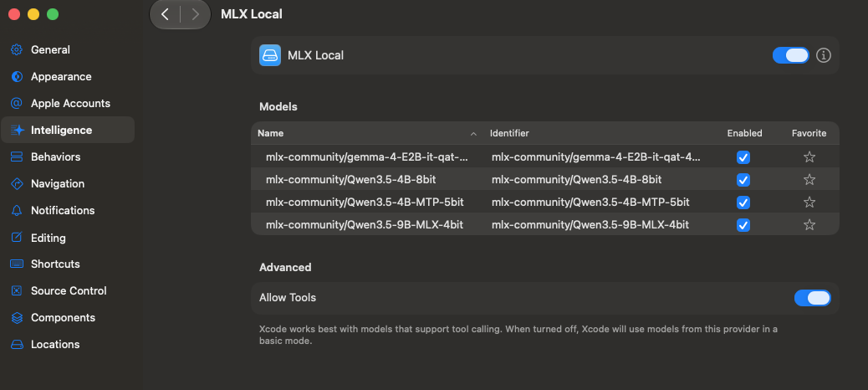This screenshot has width=868, height=390.
Task: Click the Editing pencil icon in sidebar
Action: pyautogui.click(x=17, y=238)
